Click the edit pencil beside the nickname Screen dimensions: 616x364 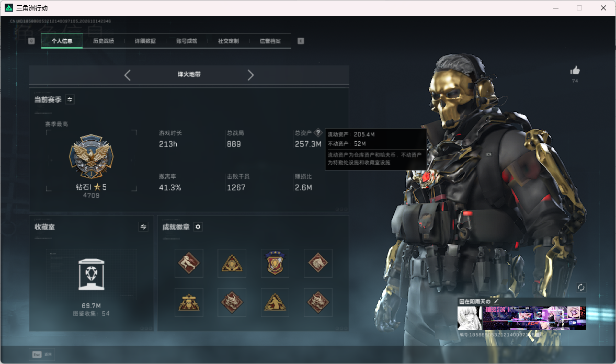pos(496,301)
